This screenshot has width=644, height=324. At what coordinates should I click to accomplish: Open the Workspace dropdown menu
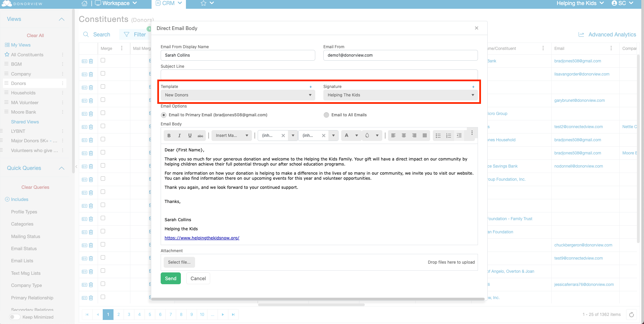[116, 3]
